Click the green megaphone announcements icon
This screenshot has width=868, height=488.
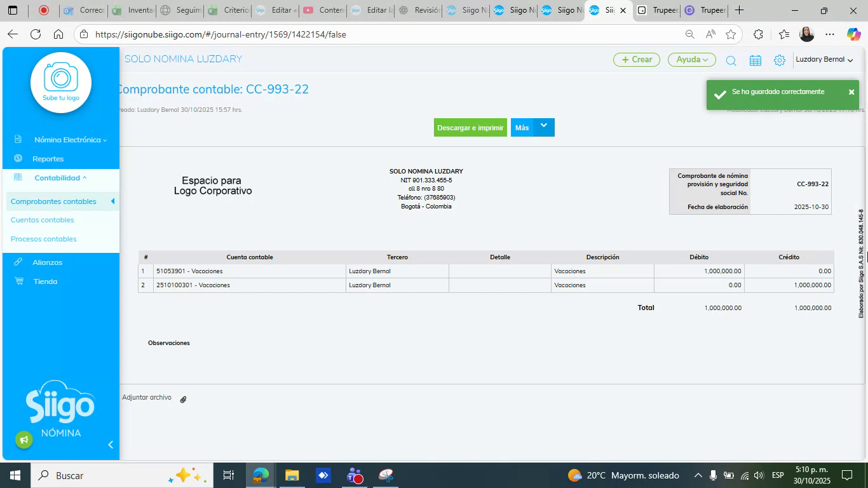point(24,440)
